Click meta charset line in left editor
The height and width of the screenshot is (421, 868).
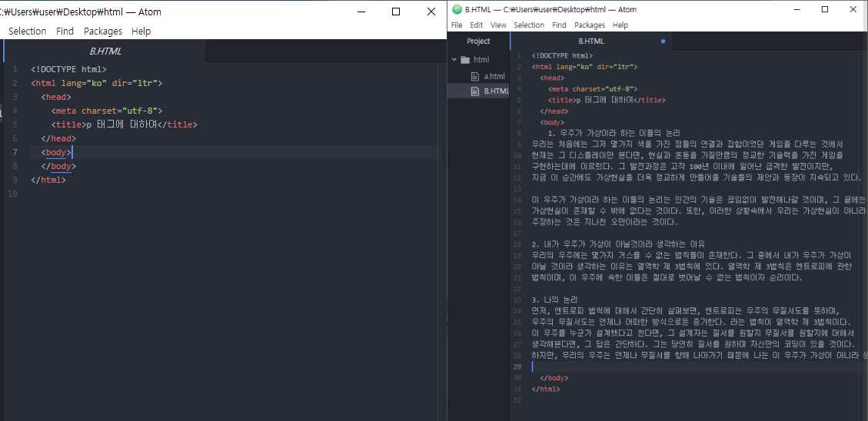(x=107, y=111)
